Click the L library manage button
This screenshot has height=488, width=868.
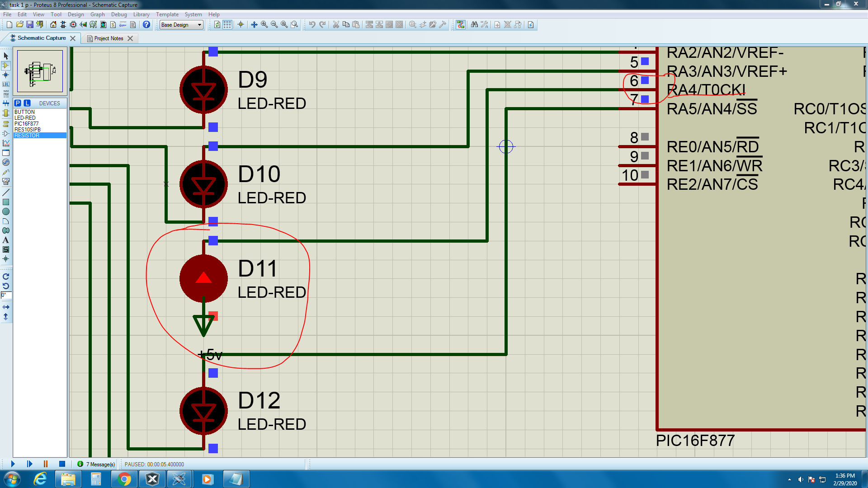click(27, 103)
